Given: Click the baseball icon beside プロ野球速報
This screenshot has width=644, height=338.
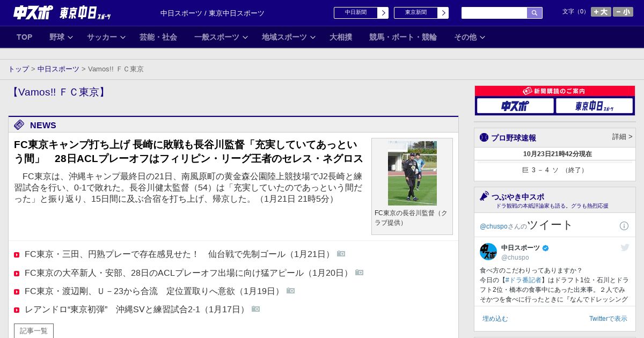Looking at the screenshot, I should tap(484, 137).
